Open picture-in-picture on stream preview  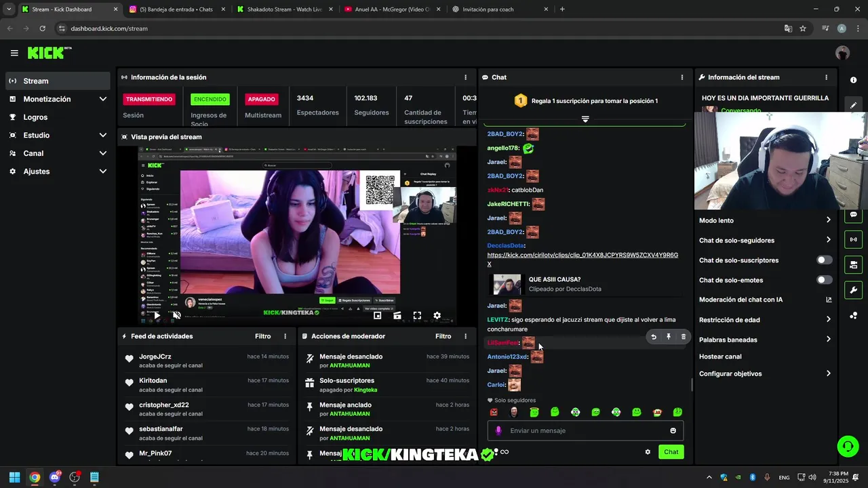[x=378, y=315]
